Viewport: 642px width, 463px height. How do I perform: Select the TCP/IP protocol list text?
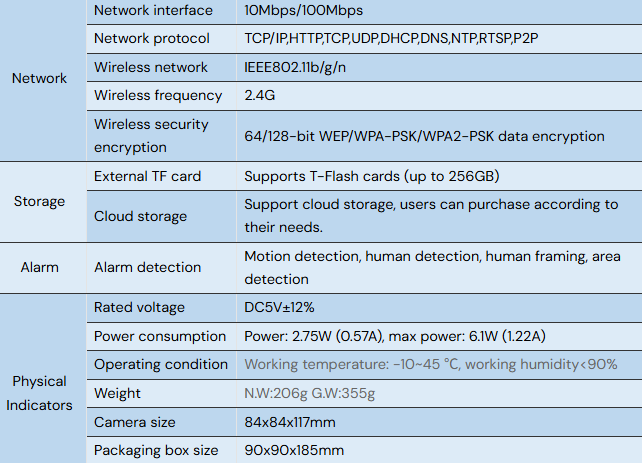coord(391,38)
